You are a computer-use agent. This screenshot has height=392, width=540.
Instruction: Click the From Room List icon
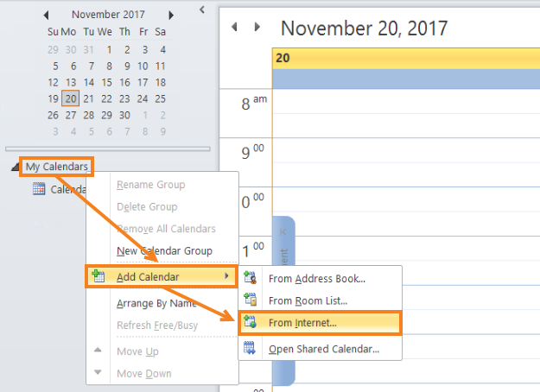point(251,300)
